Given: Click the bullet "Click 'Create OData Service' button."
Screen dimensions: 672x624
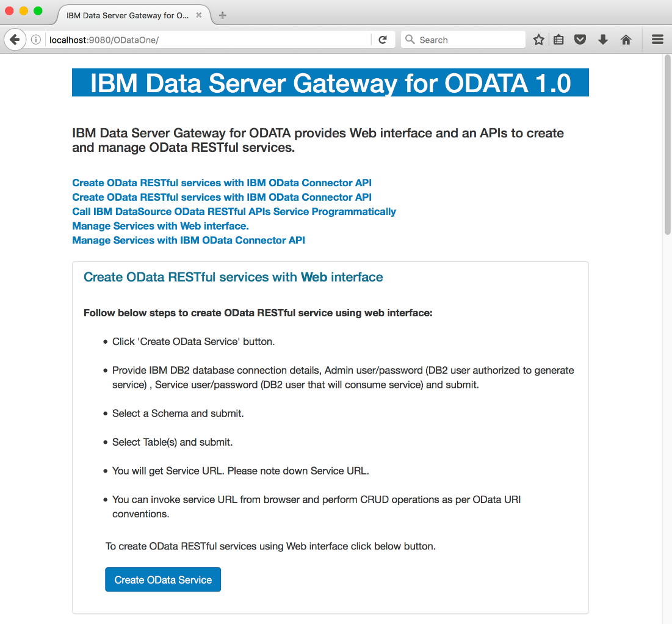Looking at the screenshot, I should click(193, 342).
